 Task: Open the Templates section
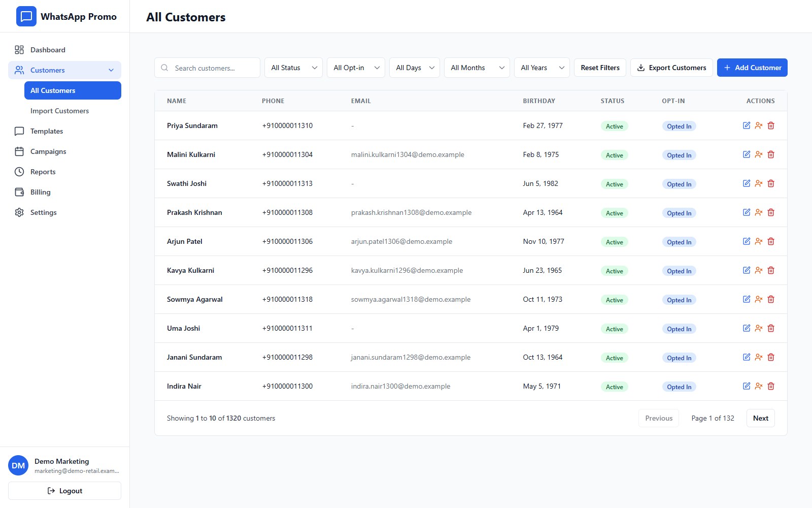coord(64,131)
